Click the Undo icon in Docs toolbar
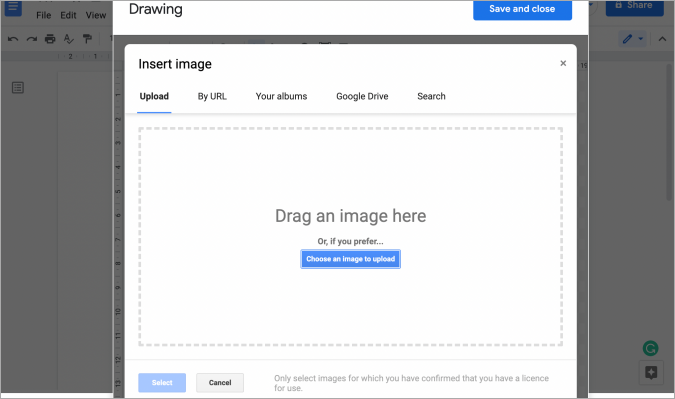The height and width of the screenshot is (399, 675). point(13,39)
